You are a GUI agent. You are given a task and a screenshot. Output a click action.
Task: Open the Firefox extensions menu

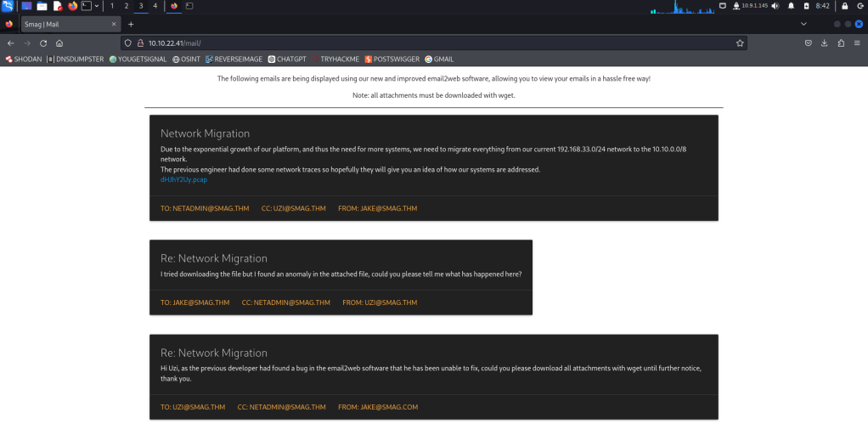coord(841,42)
